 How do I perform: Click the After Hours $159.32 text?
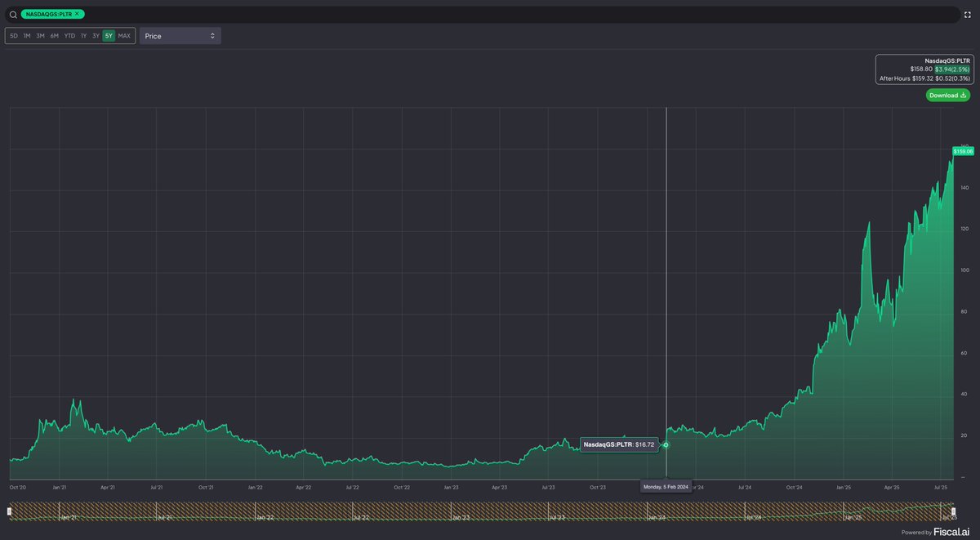(906, 78)
